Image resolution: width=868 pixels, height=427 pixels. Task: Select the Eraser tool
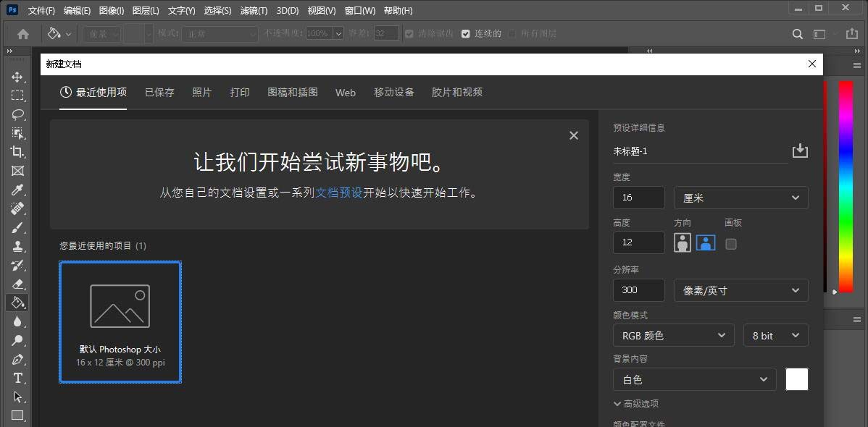point(17,284)
